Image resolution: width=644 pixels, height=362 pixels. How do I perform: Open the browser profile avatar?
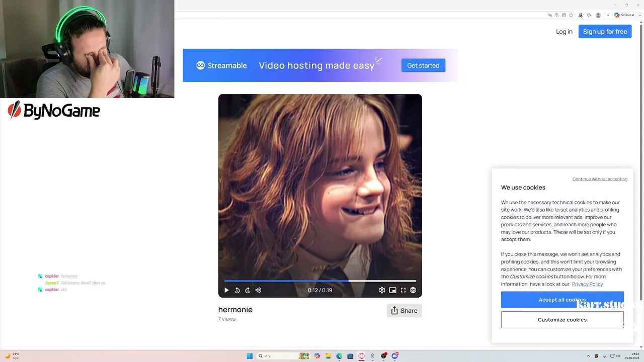(598, 15)
